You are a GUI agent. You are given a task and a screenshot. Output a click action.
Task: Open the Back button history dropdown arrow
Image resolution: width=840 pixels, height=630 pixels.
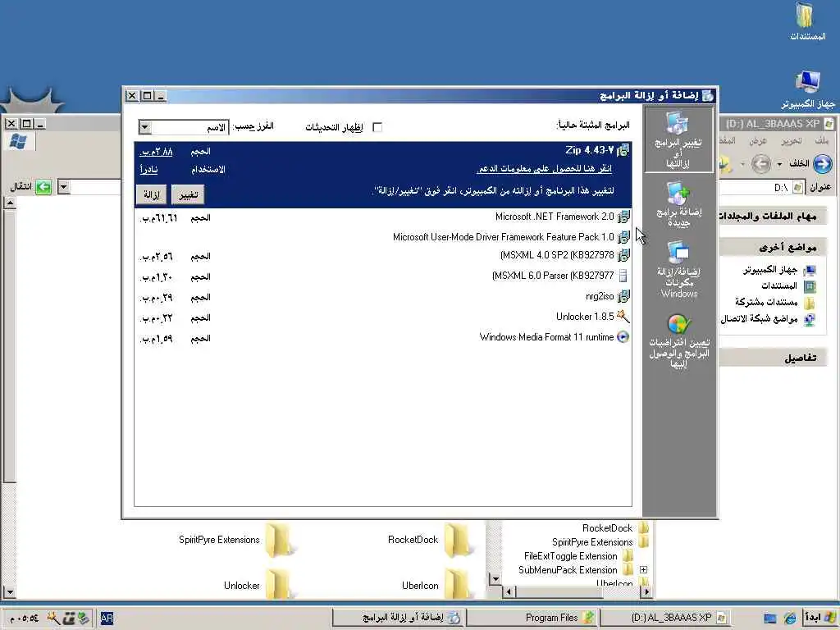pyautogui.click(x=779, y=164)
